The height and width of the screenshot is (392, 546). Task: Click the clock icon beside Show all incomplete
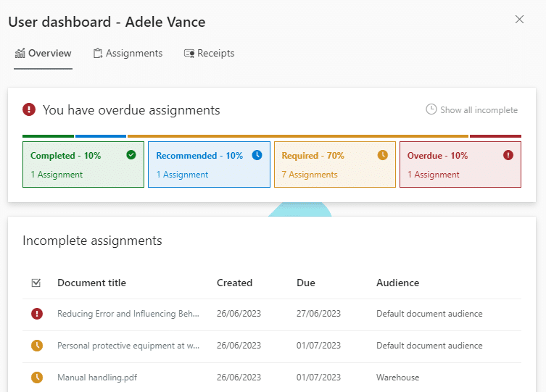[431, 109]
